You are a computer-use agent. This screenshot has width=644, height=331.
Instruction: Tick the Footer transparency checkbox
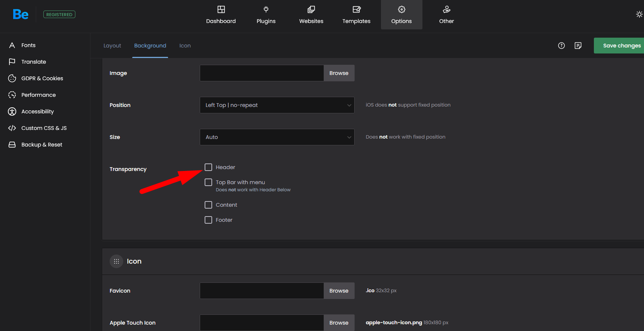tap(208, 220)
